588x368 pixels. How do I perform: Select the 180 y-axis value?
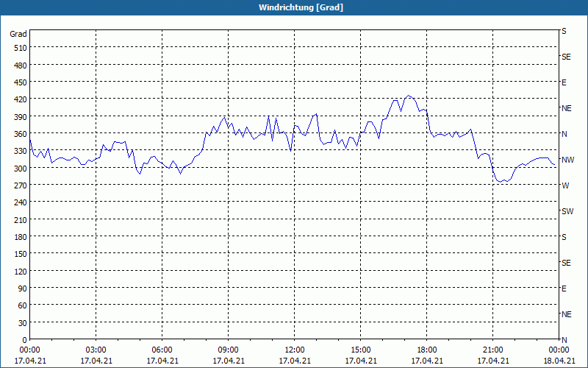click(21, 237)
